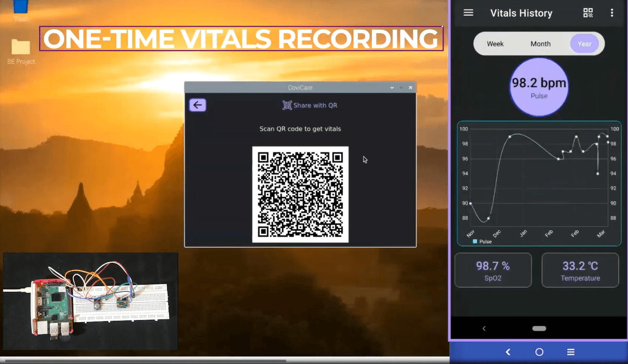Click the Share with QR icon

[287, 105]
